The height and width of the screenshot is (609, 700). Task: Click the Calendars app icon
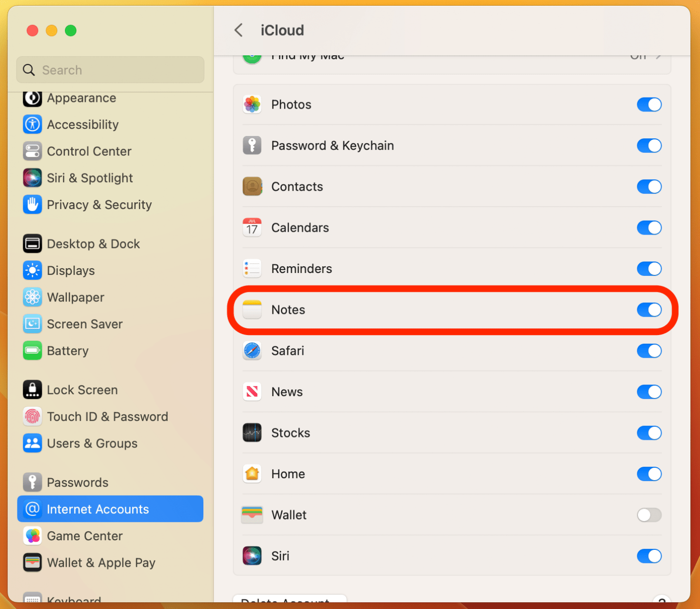(x=252, y=227)
